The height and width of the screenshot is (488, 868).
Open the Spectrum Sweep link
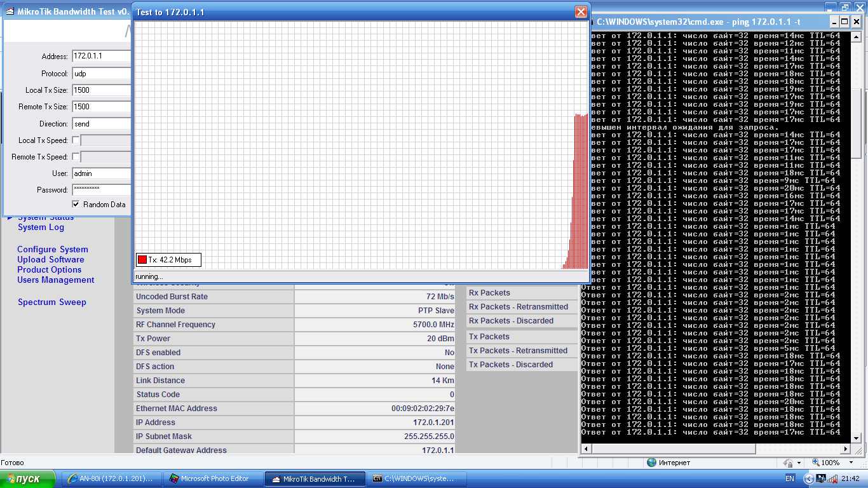[52, 302]
